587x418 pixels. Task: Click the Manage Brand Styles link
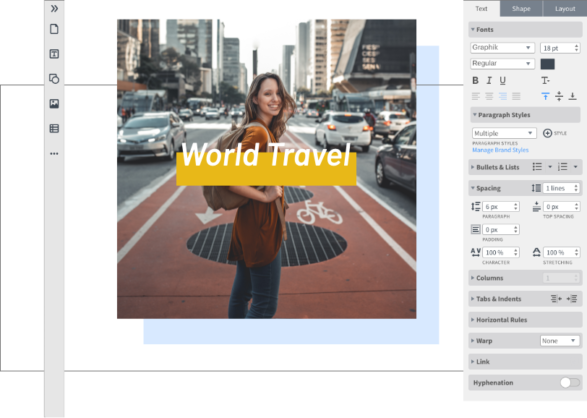[x=500, y=150]
